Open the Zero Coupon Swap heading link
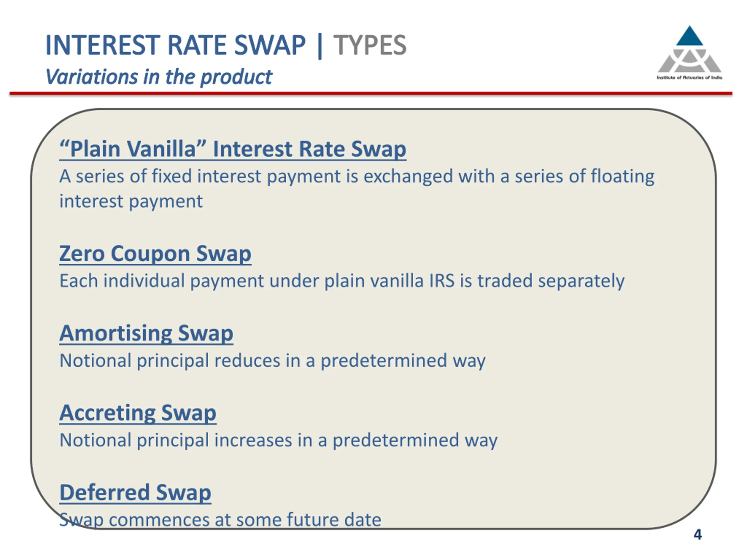 [155, 253]
